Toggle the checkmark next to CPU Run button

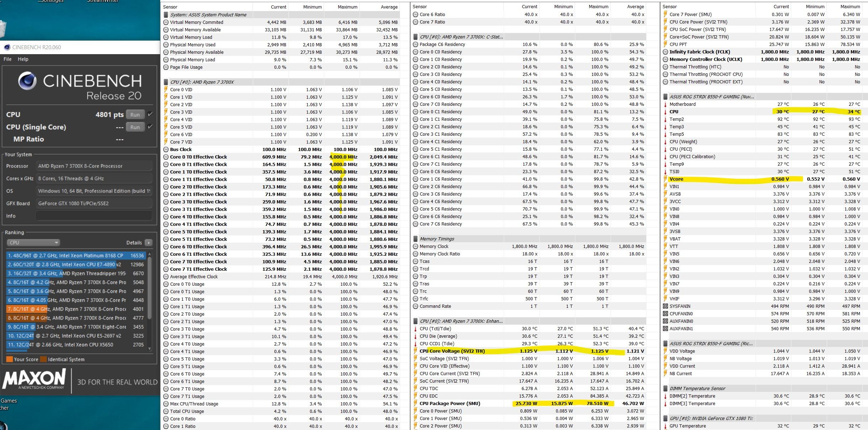pos(150,114)
